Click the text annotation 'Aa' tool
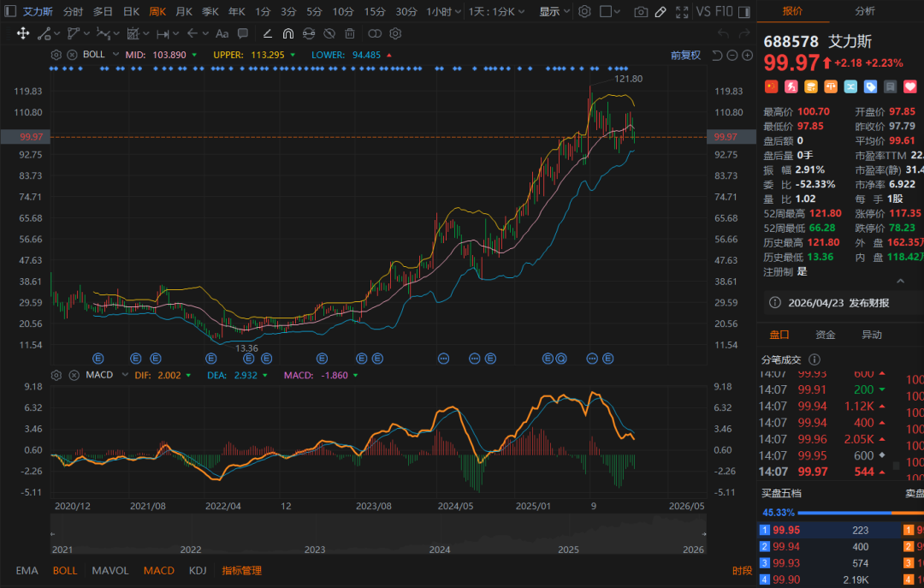The image size is (924, 588). pos(222,33)
